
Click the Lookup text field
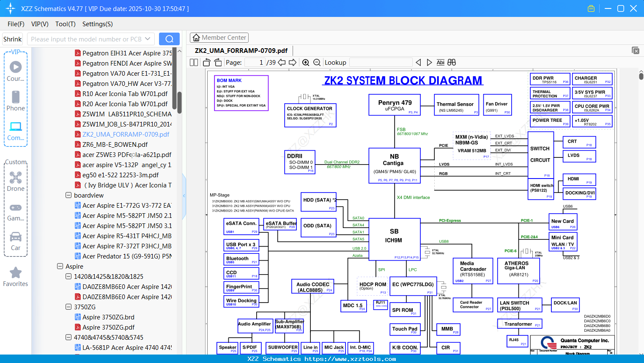pyautogui.click(x=381, y=63)
